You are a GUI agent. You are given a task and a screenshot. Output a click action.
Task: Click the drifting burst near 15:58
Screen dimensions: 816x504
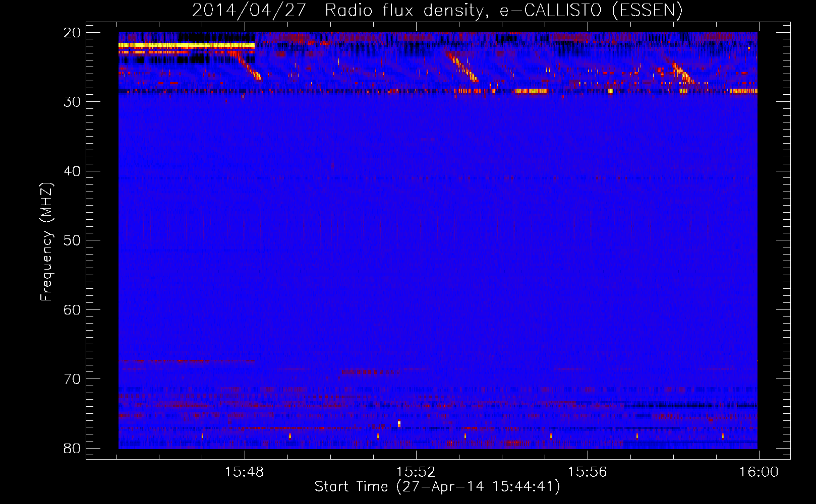[679, 69]
